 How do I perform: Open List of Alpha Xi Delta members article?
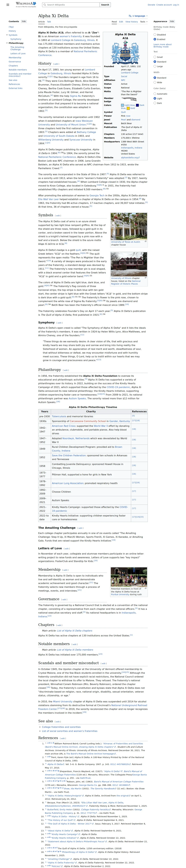75,650
